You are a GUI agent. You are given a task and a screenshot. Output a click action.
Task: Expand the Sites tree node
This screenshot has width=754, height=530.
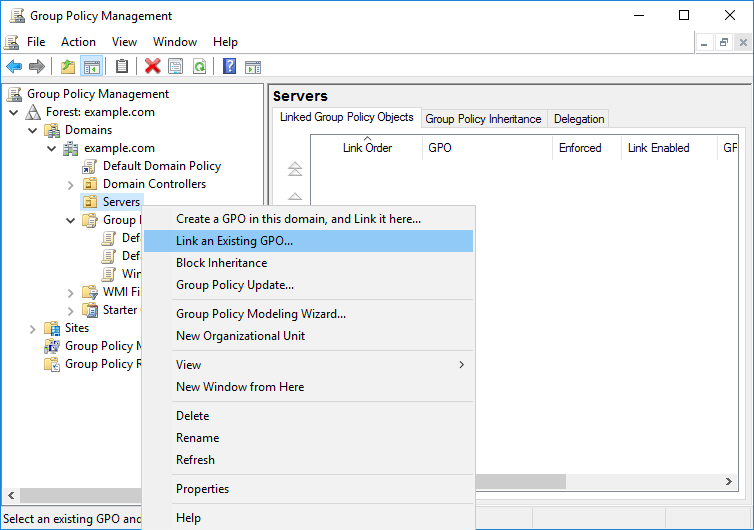[32, 329]
